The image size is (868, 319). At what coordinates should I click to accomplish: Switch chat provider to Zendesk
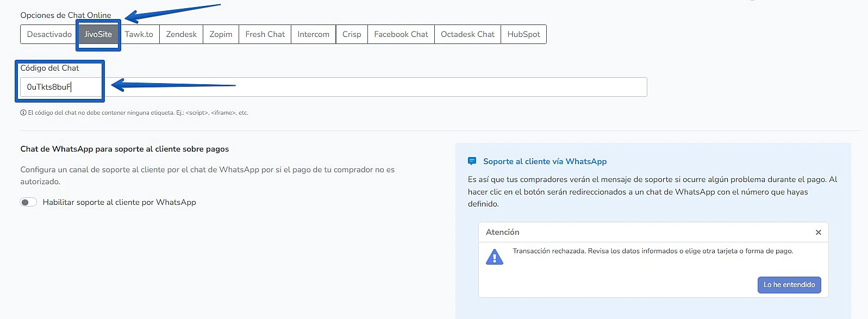tap(181, 34)
